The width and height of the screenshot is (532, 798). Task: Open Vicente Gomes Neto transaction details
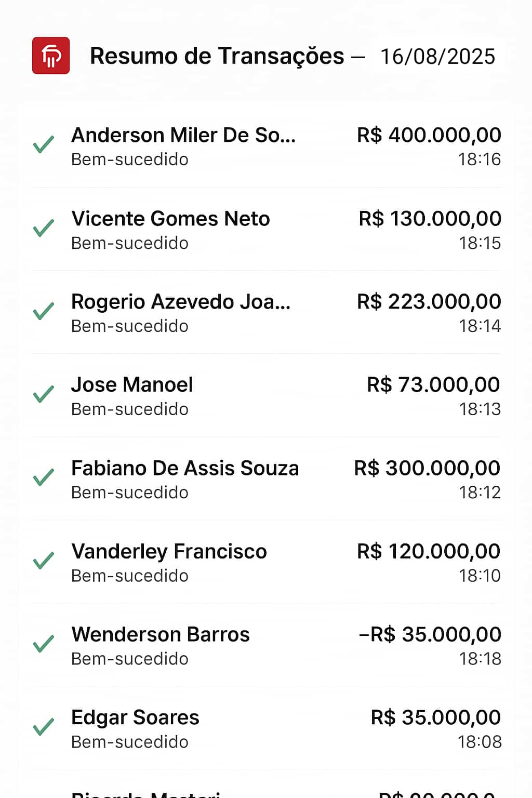coord(267,229)
